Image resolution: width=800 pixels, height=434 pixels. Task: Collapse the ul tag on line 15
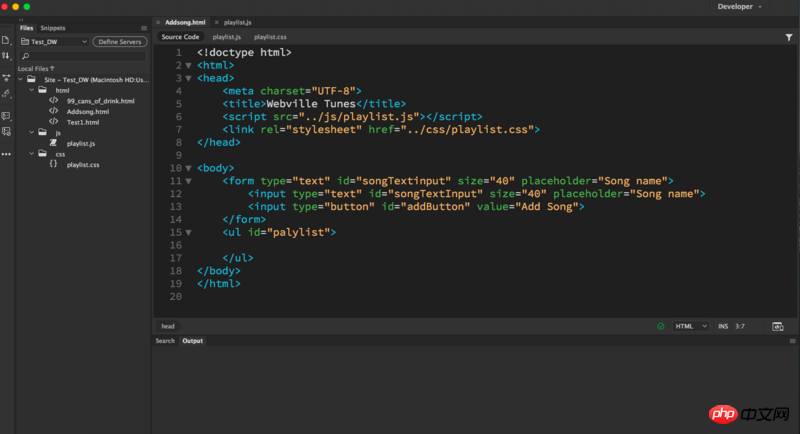pyautogui.click(x=188, y=233)
